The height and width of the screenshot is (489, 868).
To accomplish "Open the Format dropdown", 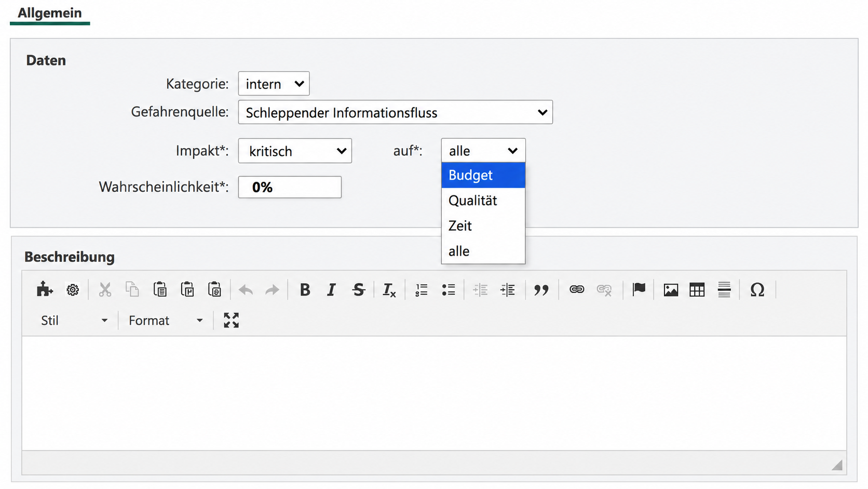I will pyautogui.click(x=166, y=321).
